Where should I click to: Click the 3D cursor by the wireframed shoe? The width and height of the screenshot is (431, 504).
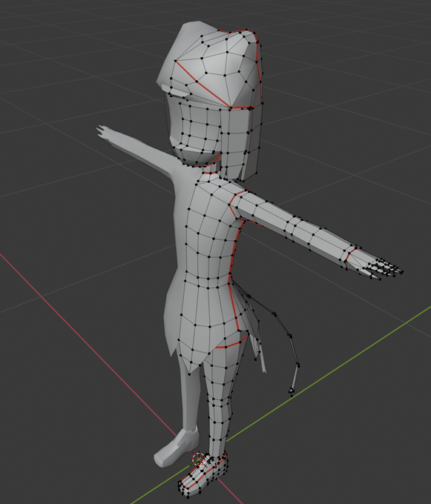pos(199,460)
